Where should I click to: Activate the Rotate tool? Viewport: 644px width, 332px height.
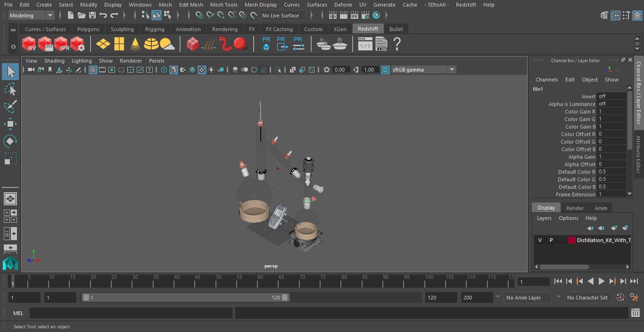tap(10, 141)
